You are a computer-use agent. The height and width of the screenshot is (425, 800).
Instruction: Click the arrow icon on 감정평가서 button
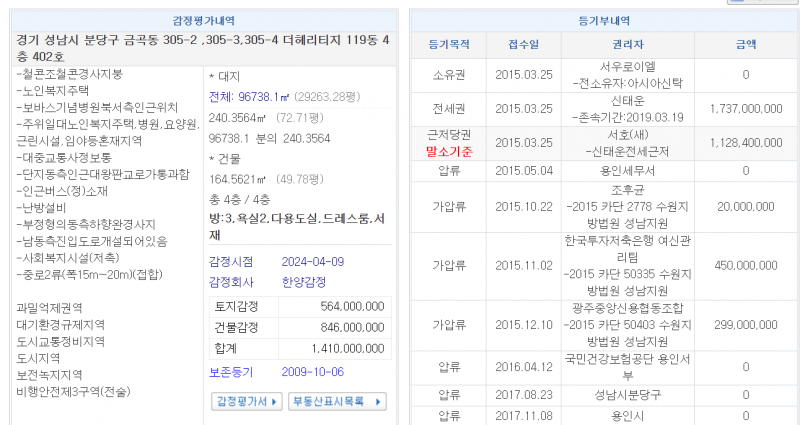tap(274, 401)
